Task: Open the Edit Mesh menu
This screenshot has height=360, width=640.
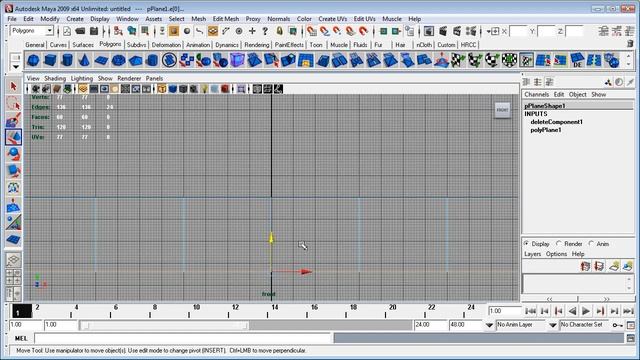Action: point(226,19)
